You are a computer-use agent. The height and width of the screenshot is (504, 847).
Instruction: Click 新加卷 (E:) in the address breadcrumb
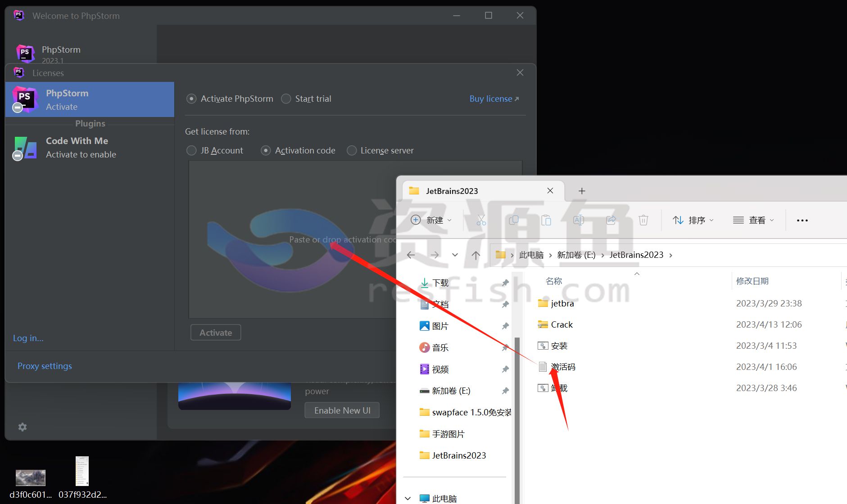click(x=576, y=255)
